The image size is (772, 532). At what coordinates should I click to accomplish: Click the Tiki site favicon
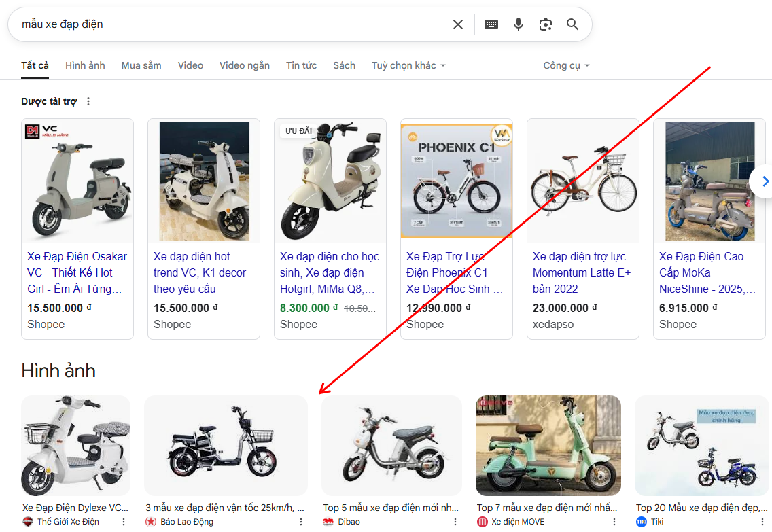[642, 522]
